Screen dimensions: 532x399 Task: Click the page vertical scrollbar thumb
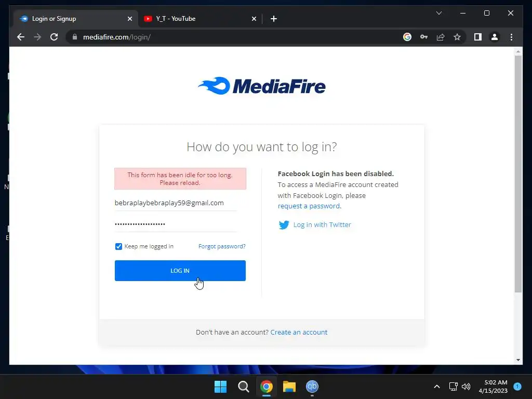tap(518, 174)
